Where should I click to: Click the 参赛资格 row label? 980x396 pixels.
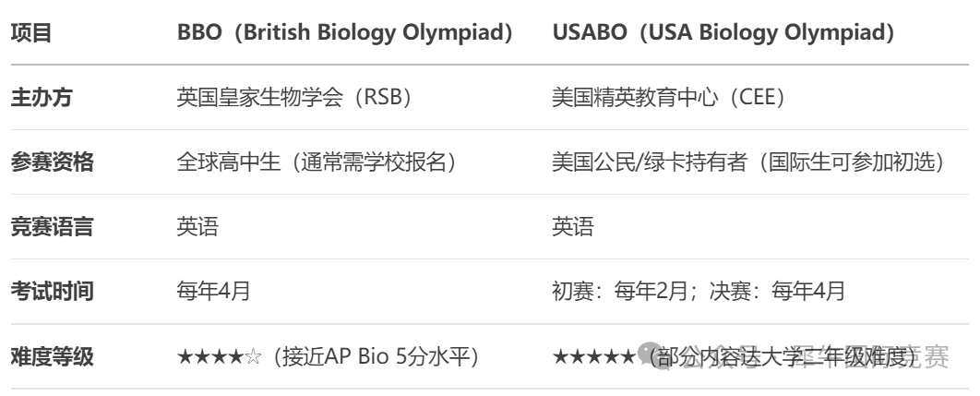(52, 162)
